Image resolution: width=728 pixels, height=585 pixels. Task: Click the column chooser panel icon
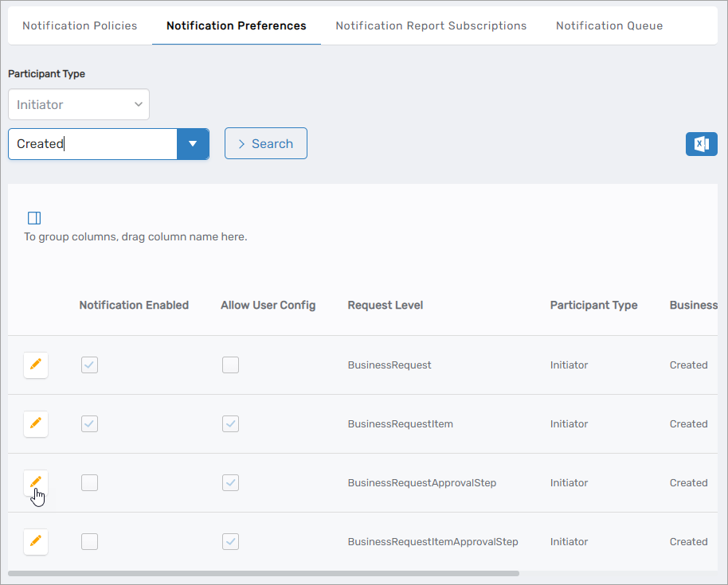tap(34, 218)
